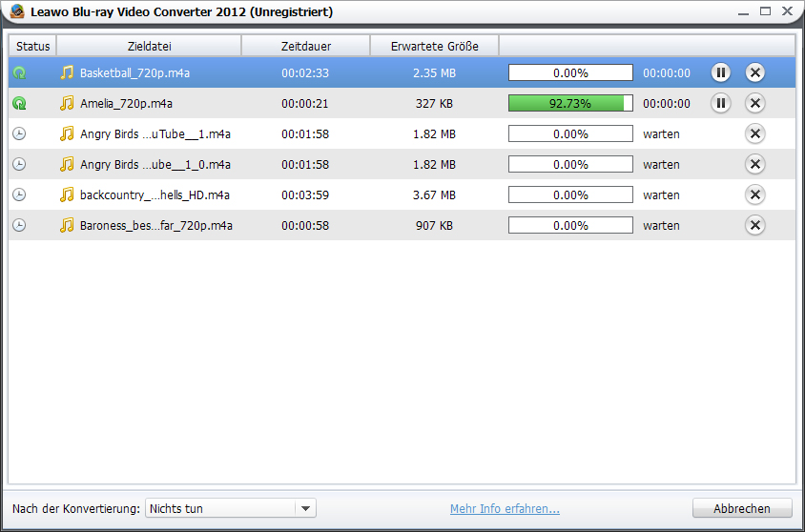Click the duration 00:00:58

(x=305, y=225)
